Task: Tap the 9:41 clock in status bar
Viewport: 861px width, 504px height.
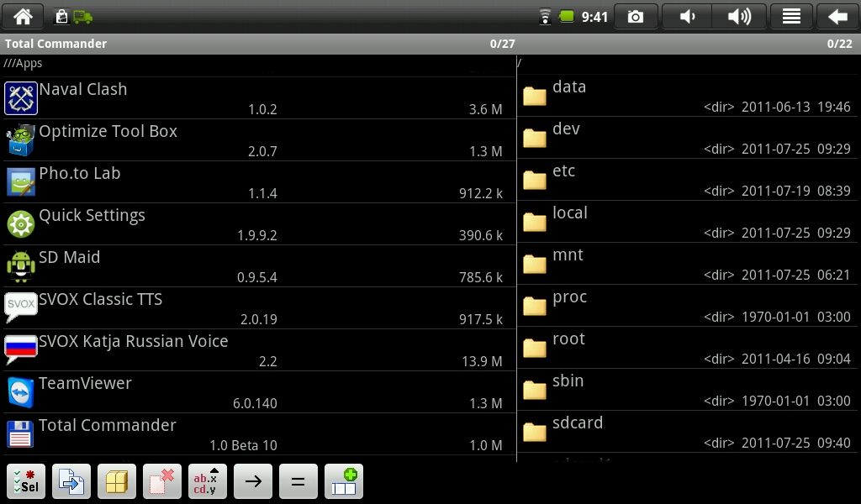Action: point(594,17)
